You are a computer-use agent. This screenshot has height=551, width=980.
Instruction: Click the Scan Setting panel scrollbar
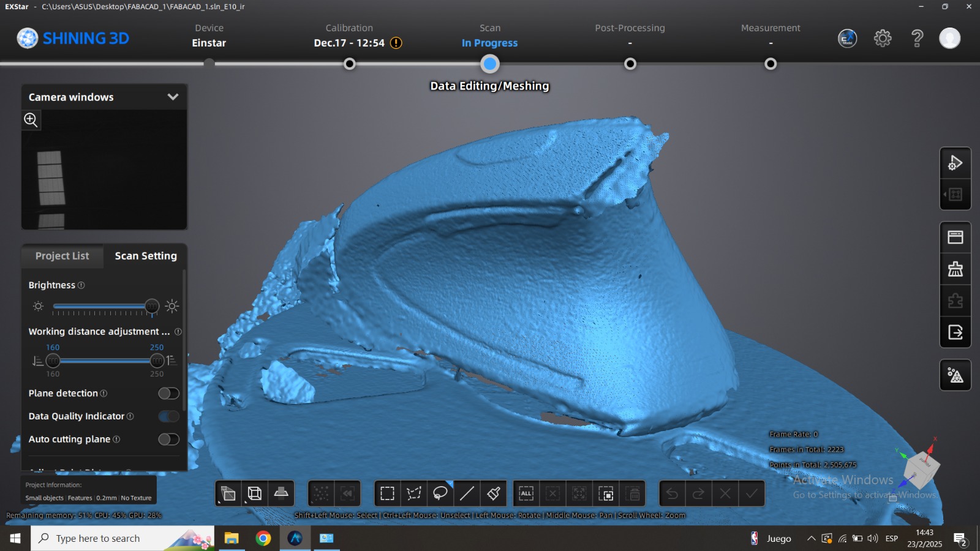(x=184, y=340)
